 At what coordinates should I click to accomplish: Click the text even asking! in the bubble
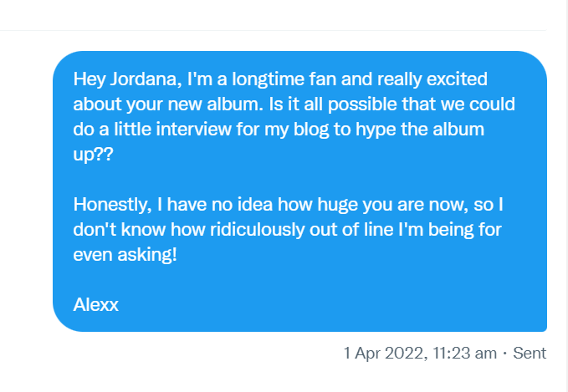[125, 254]
